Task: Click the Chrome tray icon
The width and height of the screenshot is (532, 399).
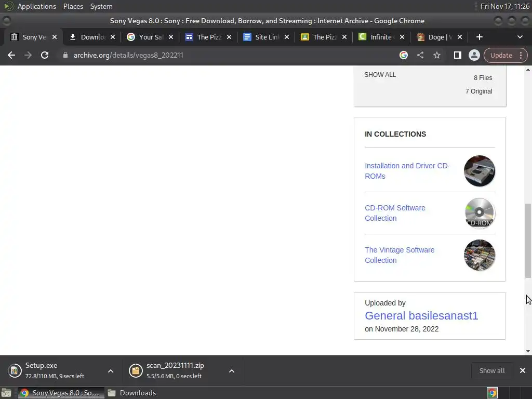Action: click(492, 393)
